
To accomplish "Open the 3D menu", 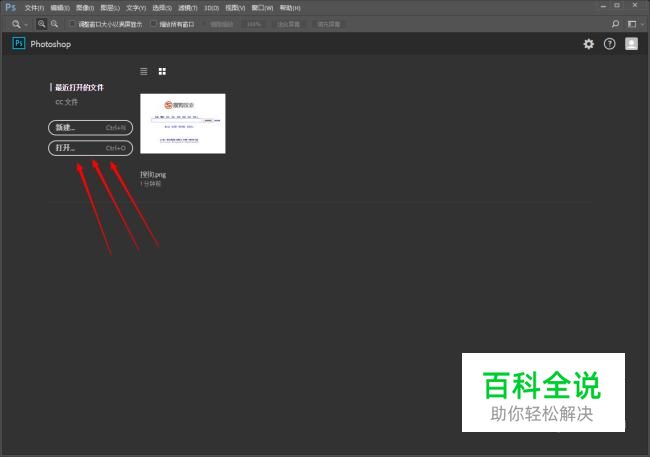I will (x=211, y=8).
